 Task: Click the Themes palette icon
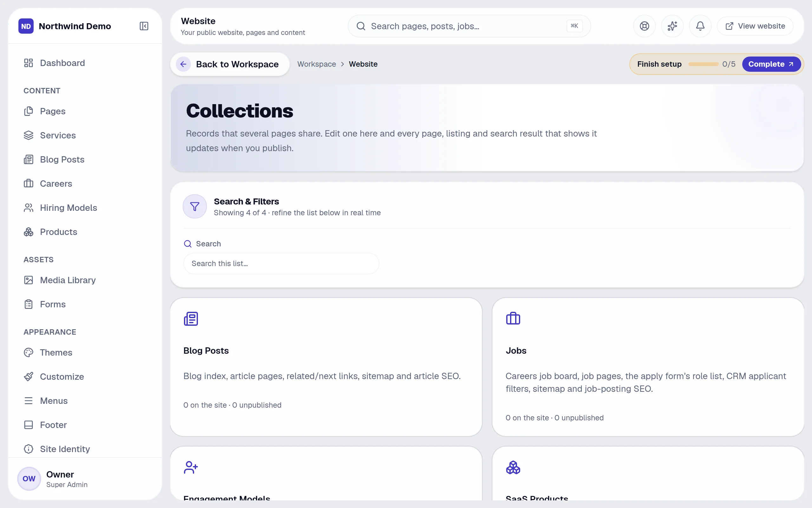[x=29, y=352]
